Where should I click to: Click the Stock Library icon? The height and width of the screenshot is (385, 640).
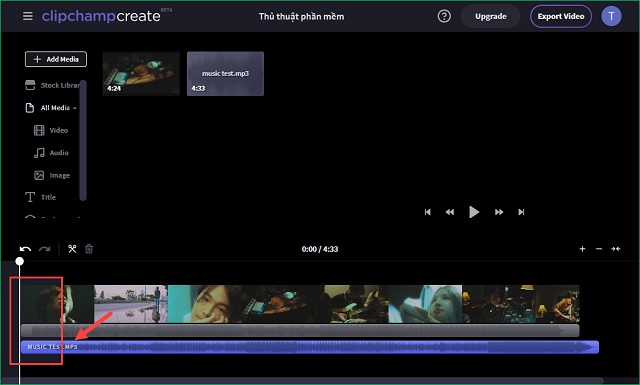pyautogui.click(x=30, y=85)
